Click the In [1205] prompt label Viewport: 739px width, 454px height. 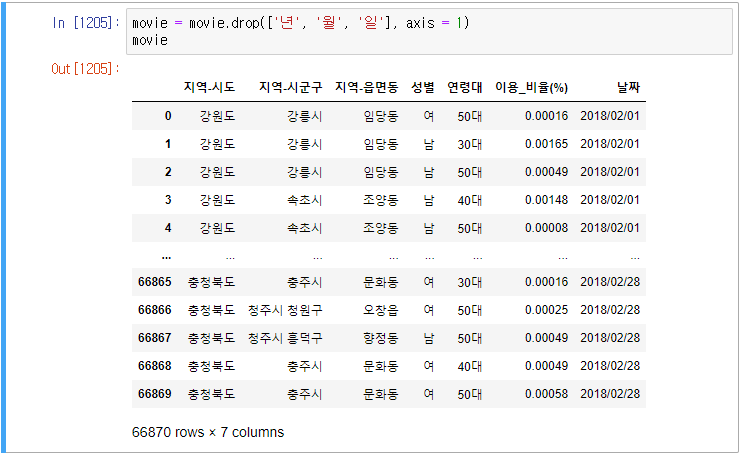click(x=86, y=23)
